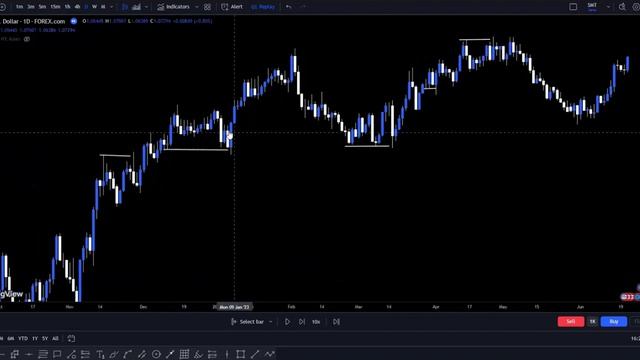
Task: Select the All date range
Action: [x=55, y=338]
